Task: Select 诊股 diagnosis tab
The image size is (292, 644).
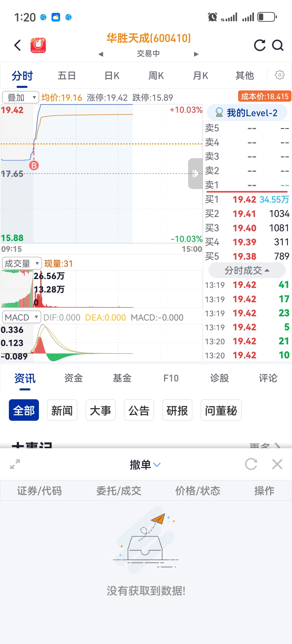Action: (x=220, y=378)
